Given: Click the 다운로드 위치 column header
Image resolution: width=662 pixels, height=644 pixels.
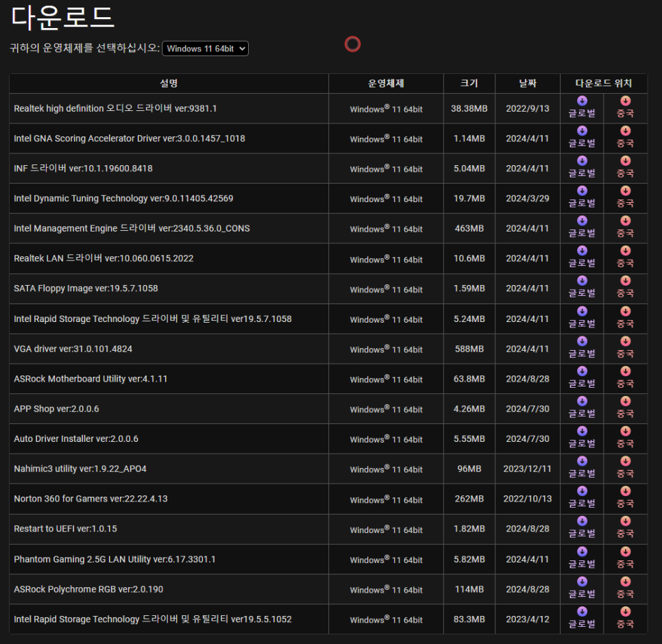Looking at the screenshot, I should [x=604, y=83].
